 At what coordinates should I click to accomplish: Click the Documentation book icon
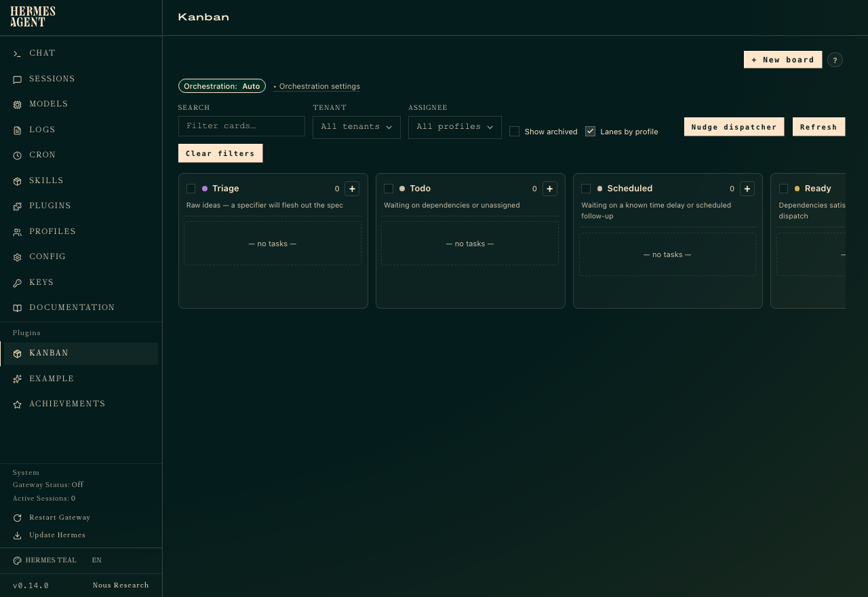[x=17, y=308]
